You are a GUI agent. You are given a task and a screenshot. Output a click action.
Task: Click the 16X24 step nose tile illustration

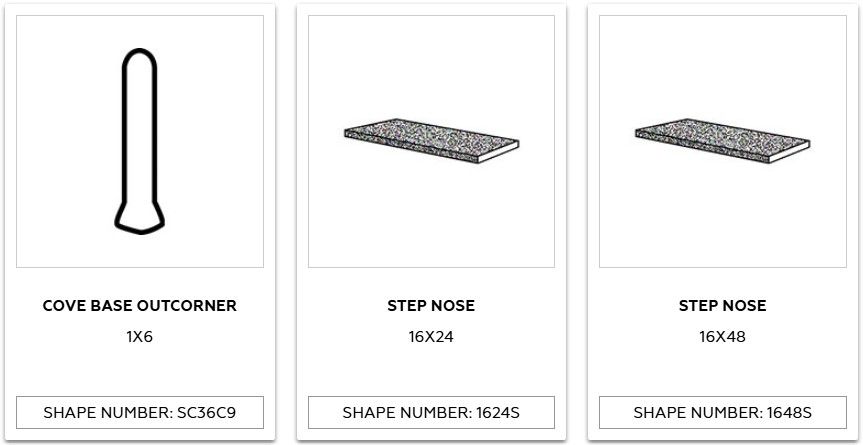(x=431, y=143)
